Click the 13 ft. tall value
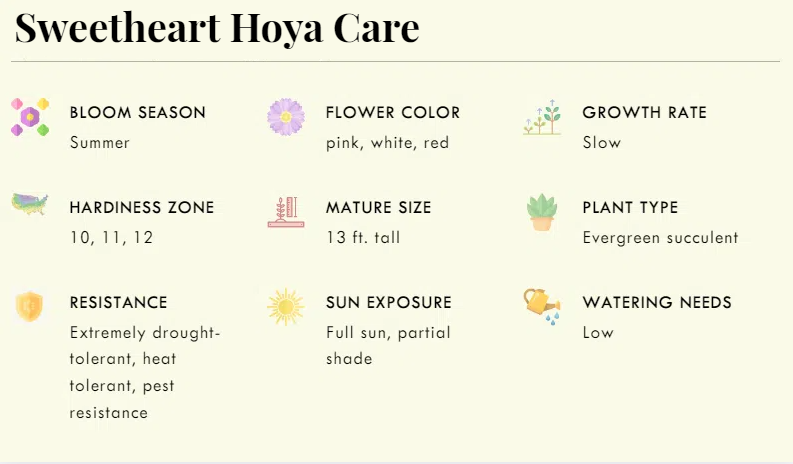This screenshot has width=793, height=464. 363,238
